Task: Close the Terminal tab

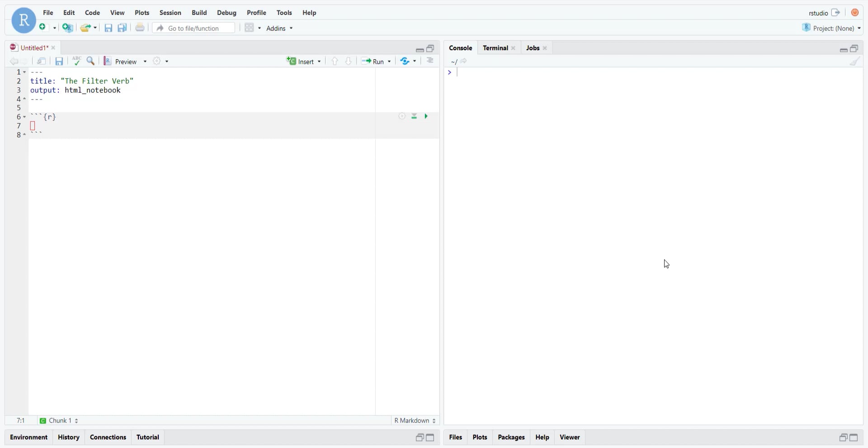Action: click(514, 48)
